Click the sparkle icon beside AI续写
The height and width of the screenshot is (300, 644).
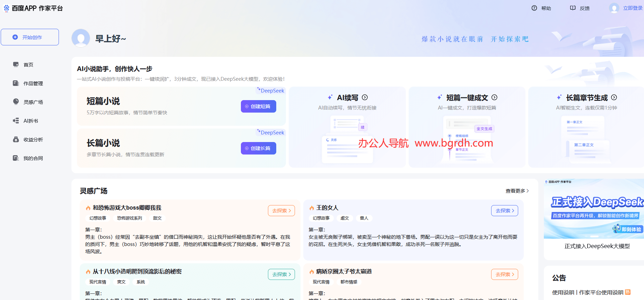coord(330,97)
